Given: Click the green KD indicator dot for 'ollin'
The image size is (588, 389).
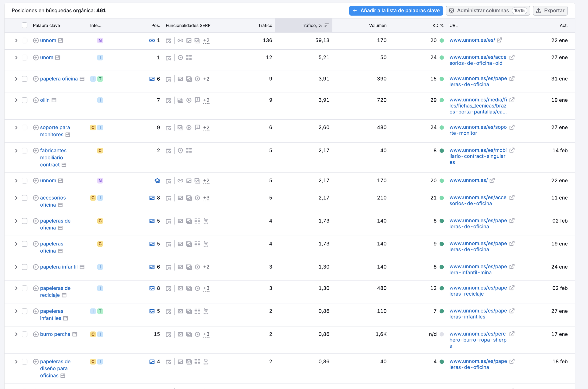Looking at the screenshot, I should click(x=441, y=100).
